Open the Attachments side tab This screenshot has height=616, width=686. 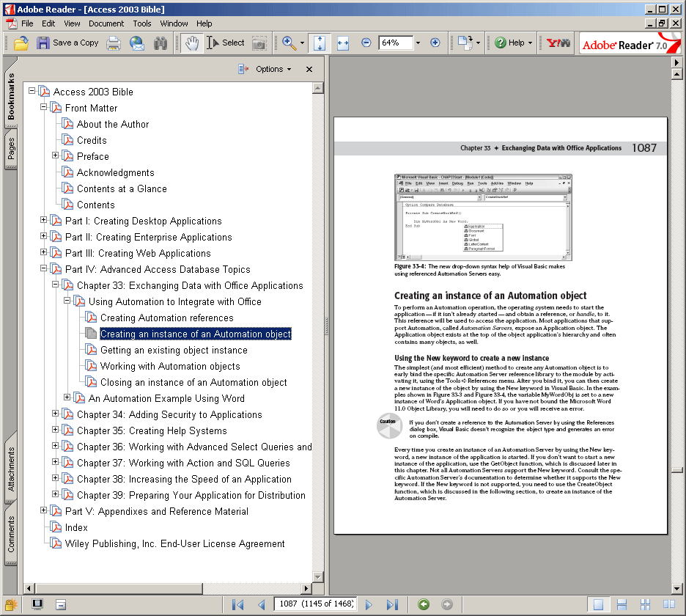pos(11,469)
